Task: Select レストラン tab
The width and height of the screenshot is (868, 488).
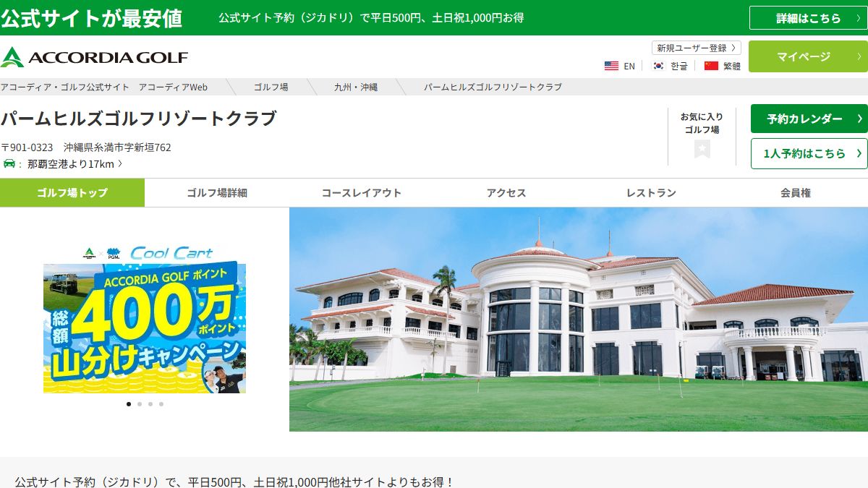Action: pos(651,192)
